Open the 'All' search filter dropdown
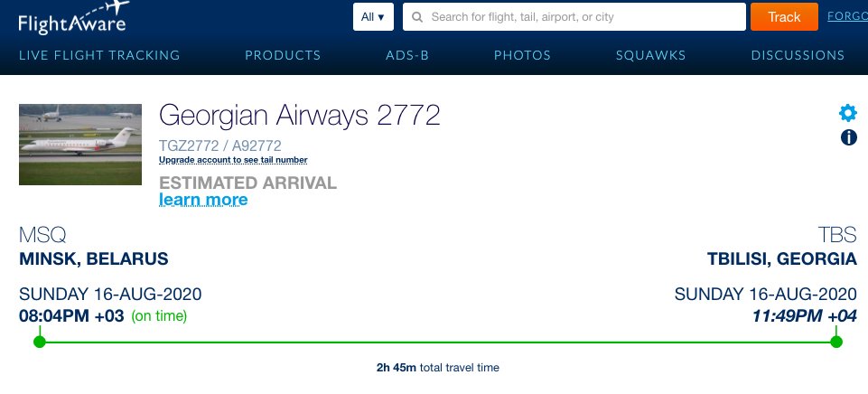 click(373, 17)
